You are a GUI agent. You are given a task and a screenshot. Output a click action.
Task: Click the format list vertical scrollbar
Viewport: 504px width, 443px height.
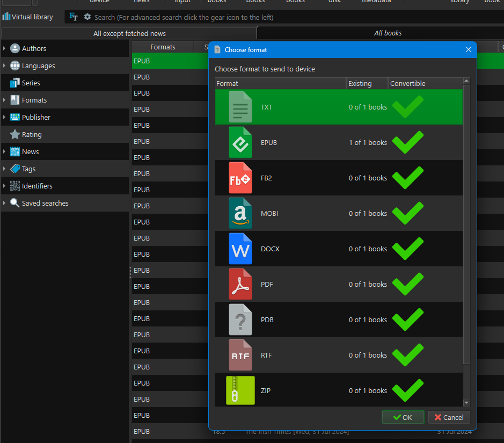click(x=466, y=224)
